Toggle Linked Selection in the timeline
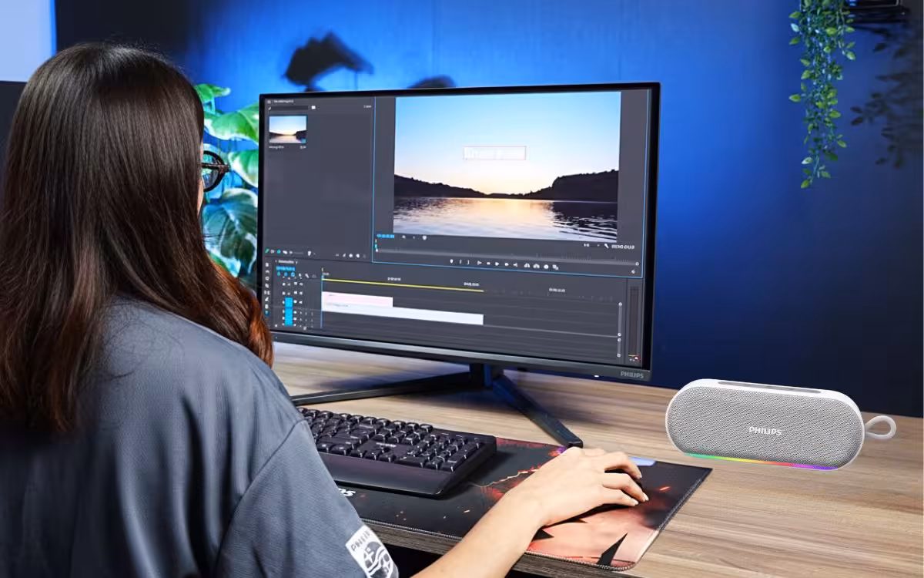The image size is (924, 578). pyautogui.click(x=293, y=274)
